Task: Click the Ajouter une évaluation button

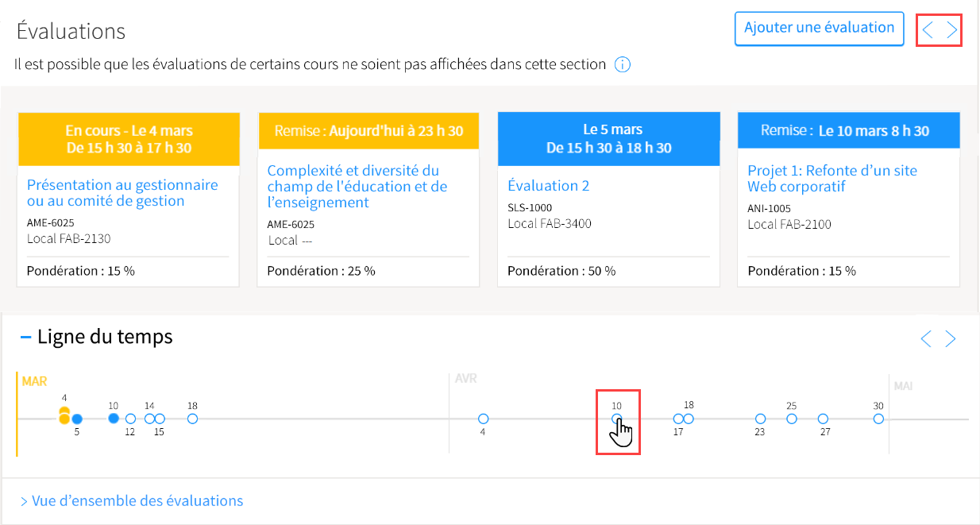Action: [819, 28]
